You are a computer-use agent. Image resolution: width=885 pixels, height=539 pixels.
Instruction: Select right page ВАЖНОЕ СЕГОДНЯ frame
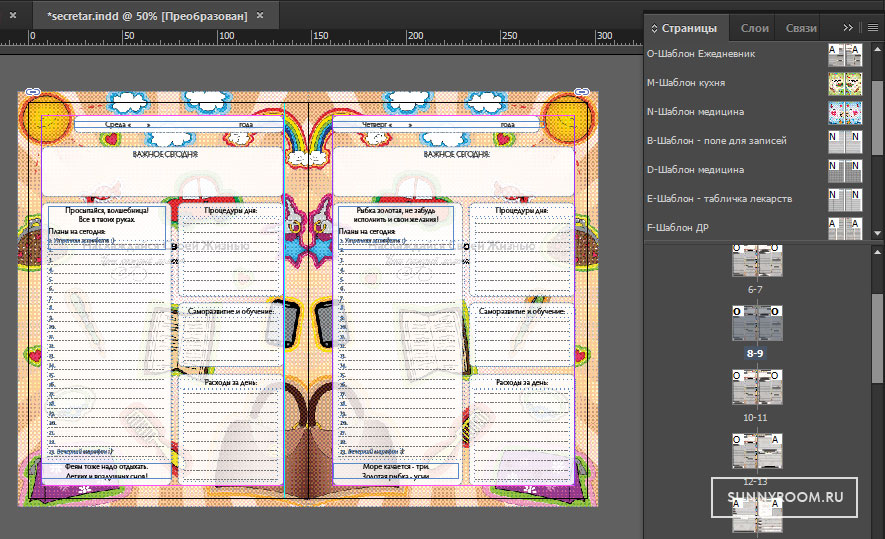[x=454, y=172]
